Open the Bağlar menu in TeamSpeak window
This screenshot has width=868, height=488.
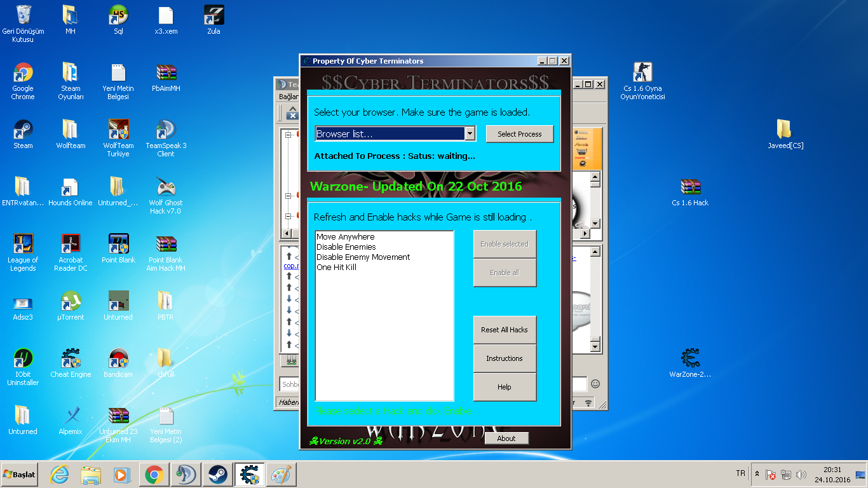coord(288,97)
